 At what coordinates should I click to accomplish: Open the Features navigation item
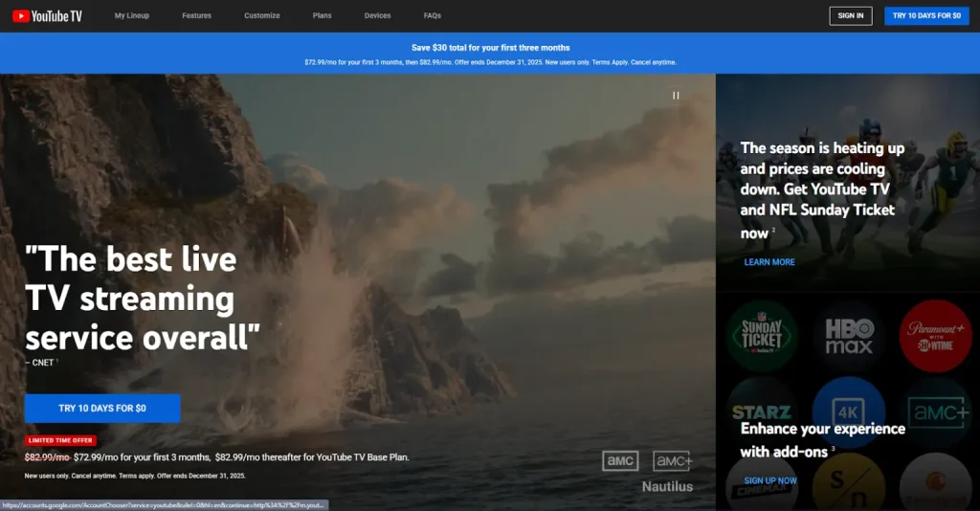(x=197, y=15)
